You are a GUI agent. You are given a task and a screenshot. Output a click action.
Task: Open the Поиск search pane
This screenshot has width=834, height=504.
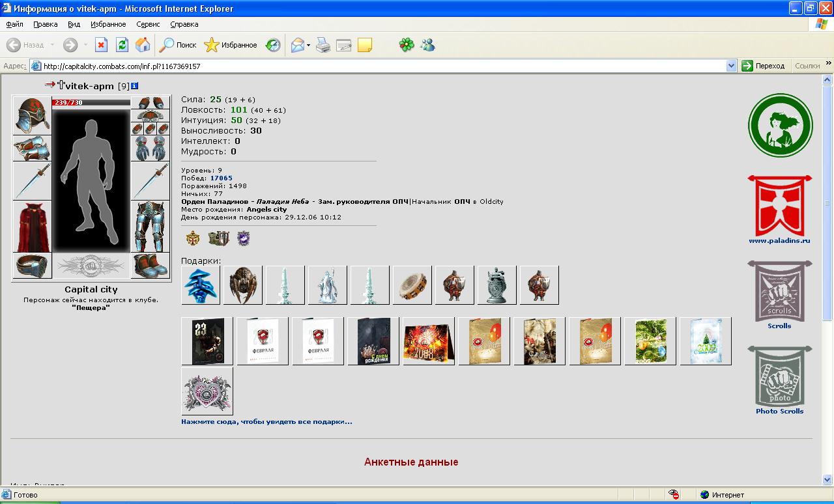pos(178,45)
